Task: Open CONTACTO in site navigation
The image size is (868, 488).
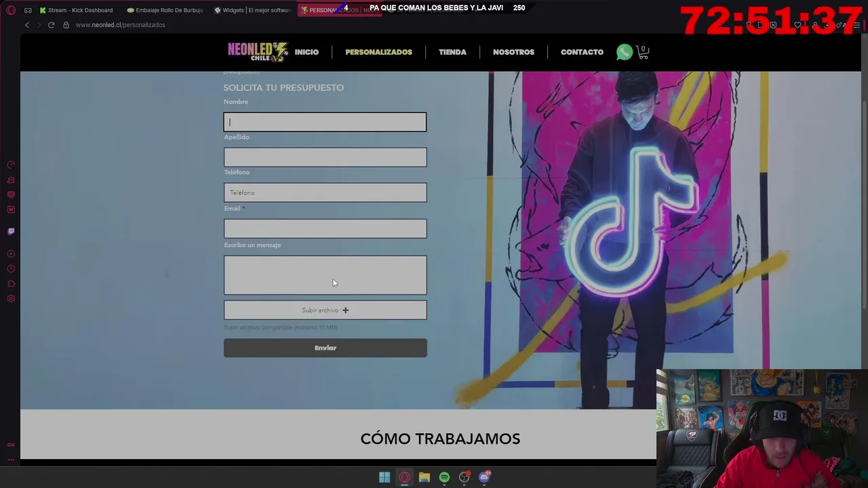Action: pyautogui.click(x=582, y=52)
